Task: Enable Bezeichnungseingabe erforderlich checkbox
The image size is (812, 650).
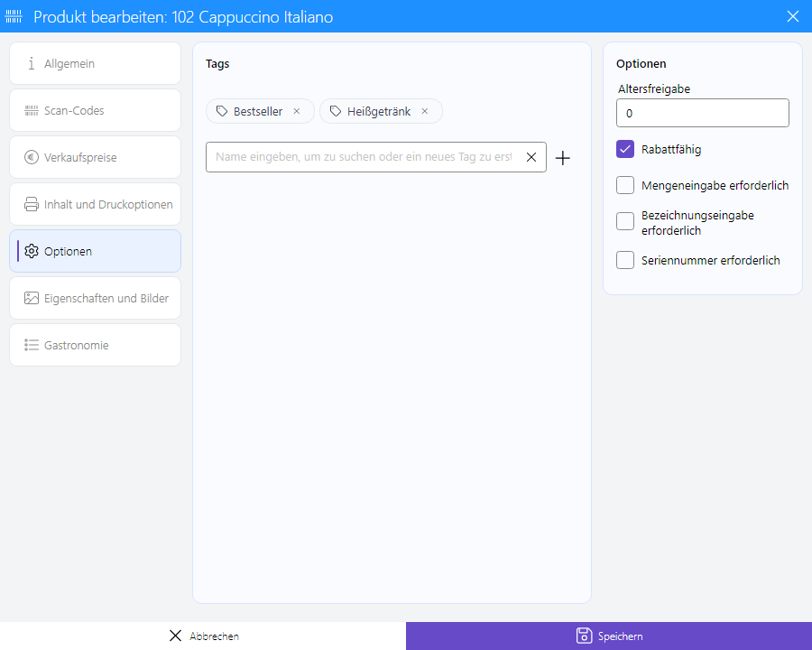Action: click(625, 221)
